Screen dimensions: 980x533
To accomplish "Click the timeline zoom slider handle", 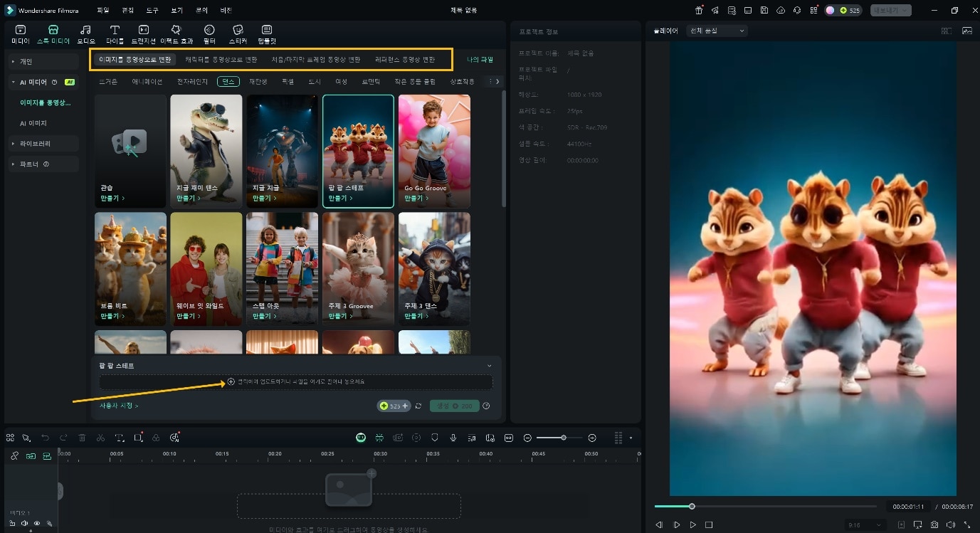I will pyautogui.click(x=563, y=438).
